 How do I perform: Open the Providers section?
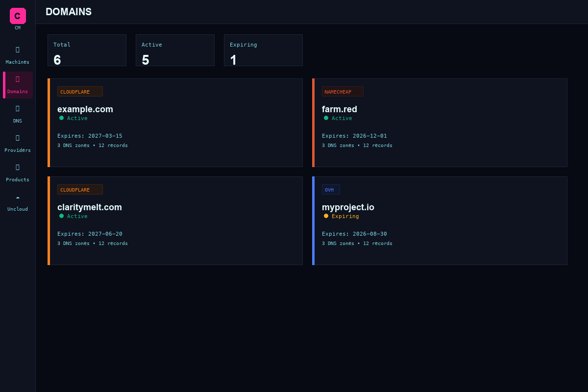tap(18, 144)
